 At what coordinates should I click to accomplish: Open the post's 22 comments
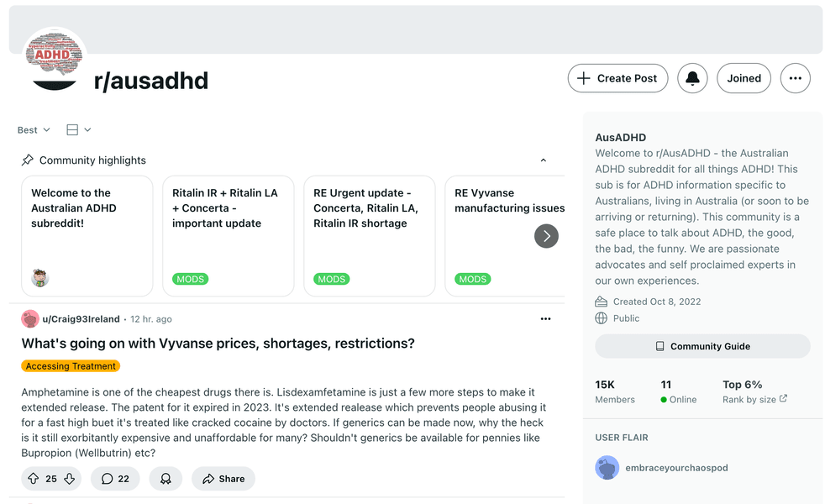(115, 479)
